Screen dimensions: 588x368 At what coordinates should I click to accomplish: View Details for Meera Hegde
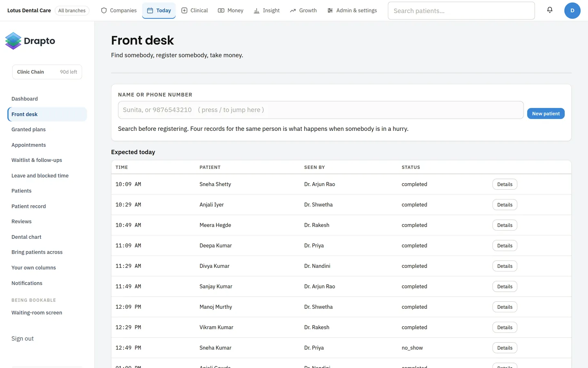pos(505,225)
